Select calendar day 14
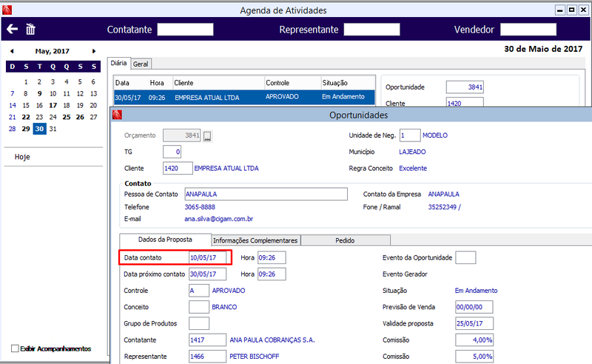Viewport: 592px width, 364px height. coord(12,105)
